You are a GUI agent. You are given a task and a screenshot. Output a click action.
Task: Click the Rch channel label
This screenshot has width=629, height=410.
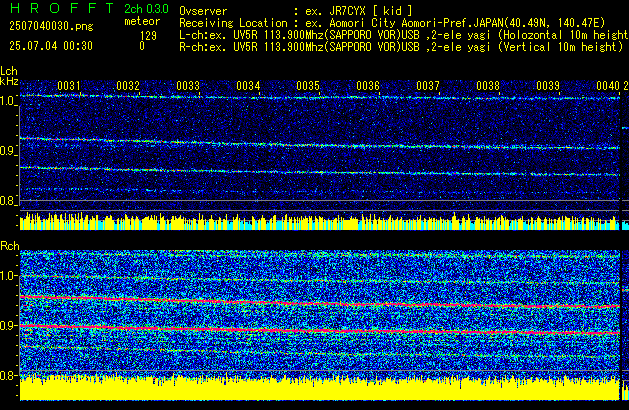(10, 246)
